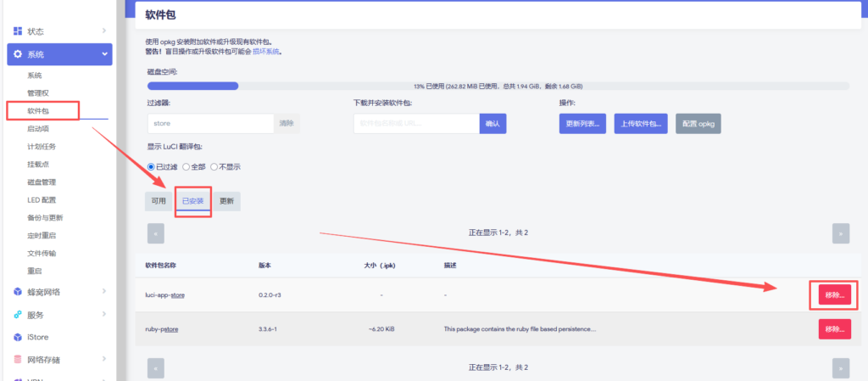Click version 0.2.0-r3 cell
The width and height of the screenshot is (868, 381).
click(270, 295)
